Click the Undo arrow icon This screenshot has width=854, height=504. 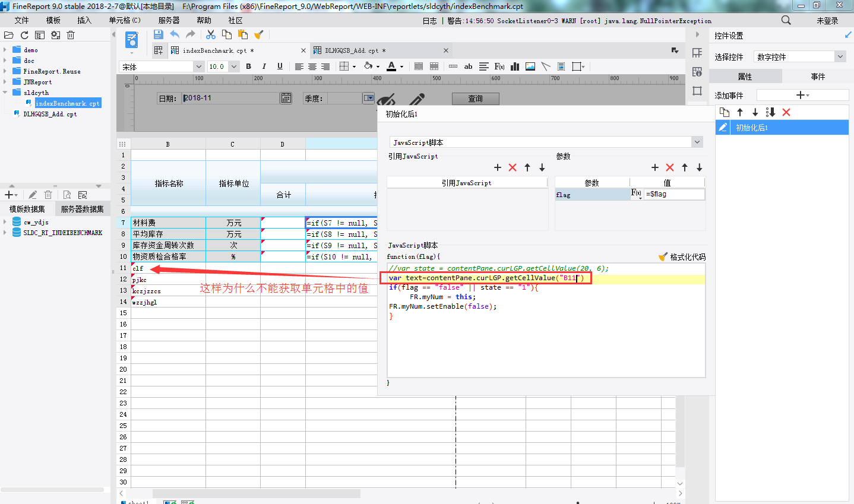coord(175,34)
